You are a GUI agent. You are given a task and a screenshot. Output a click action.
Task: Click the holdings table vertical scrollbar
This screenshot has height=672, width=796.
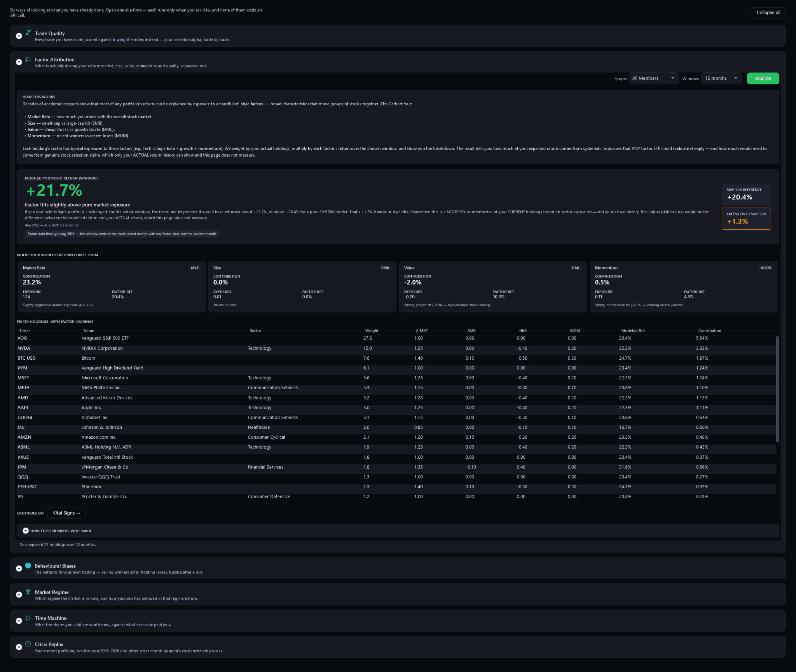click(x=777, y=389)
